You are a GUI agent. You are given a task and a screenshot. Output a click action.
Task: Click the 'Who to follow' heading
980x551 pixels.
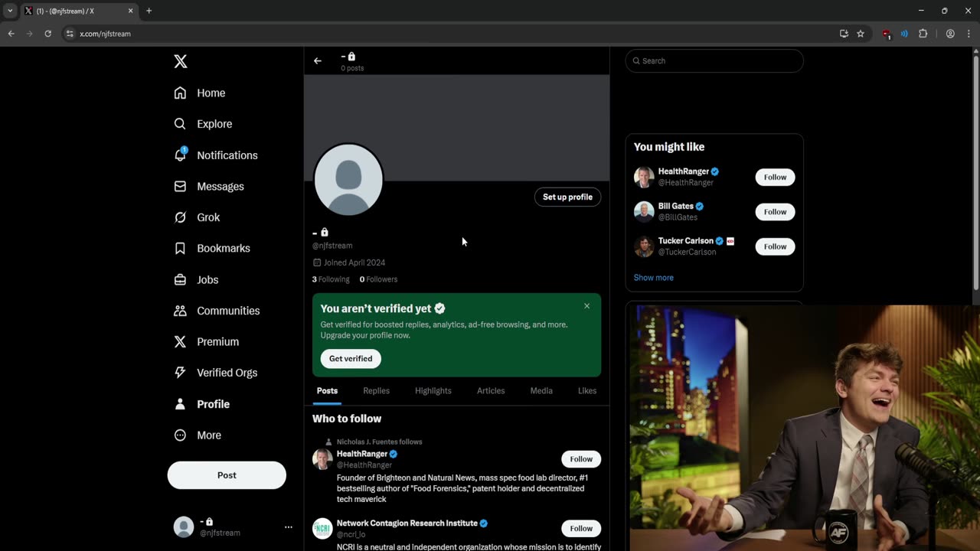[x=347, y=419]
